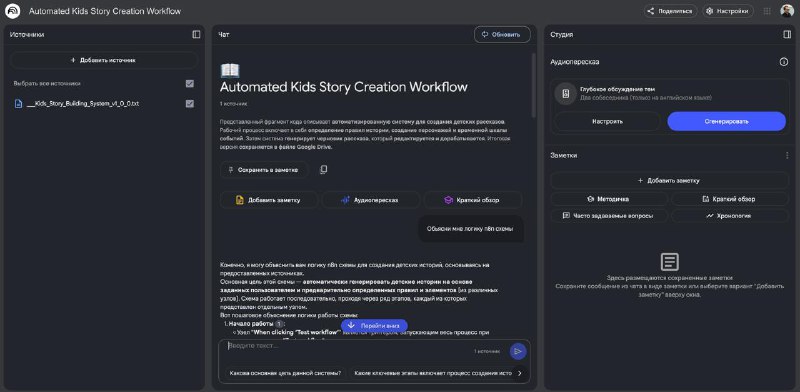The image size is (800, 392).
Task: Copy summary with the copy icon
Action: pyautogui.click(x=323, y=169)
